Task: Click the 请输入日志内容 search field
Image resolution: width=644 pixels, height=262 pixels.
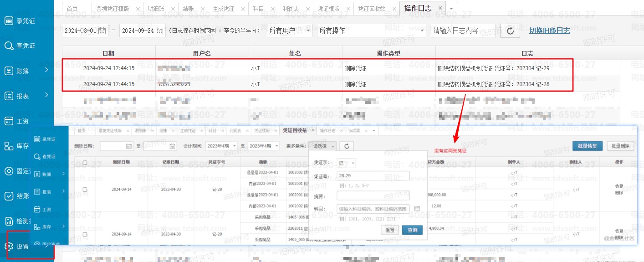Action: [462, 31]
